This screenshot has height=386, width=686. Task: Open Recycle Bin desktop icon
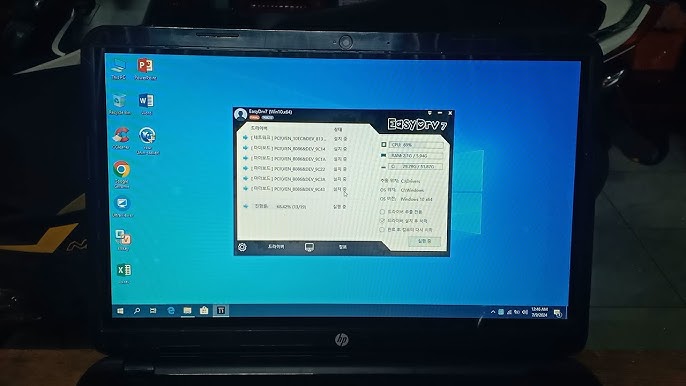pos(119,104)
